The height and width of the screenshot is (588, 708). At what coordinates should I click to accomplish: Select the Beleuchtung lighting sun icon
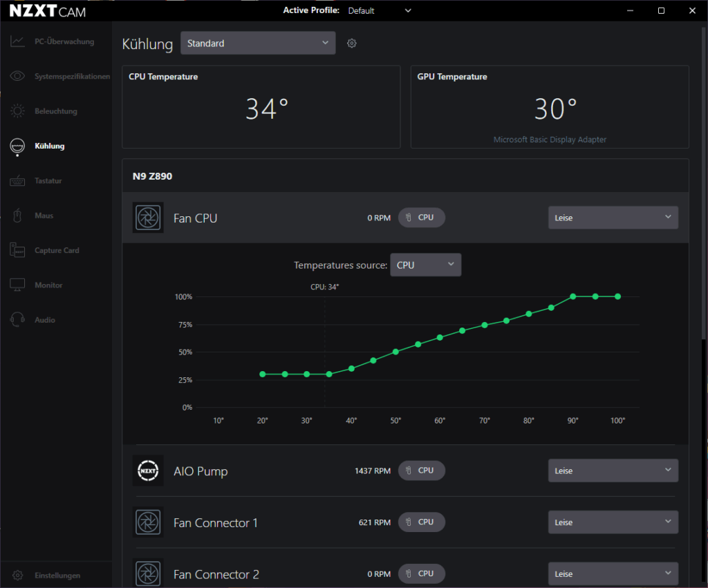coord(18,111)
